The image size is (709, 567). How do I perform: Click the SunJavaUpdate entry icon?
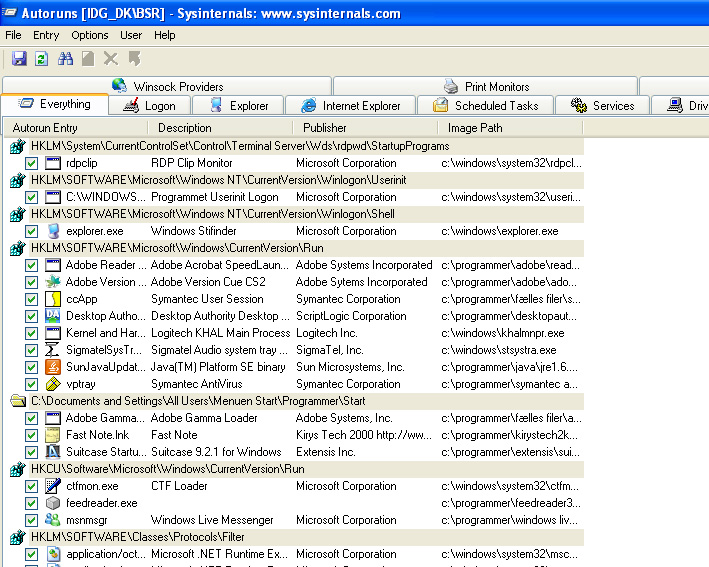click(x=53, y=367)
